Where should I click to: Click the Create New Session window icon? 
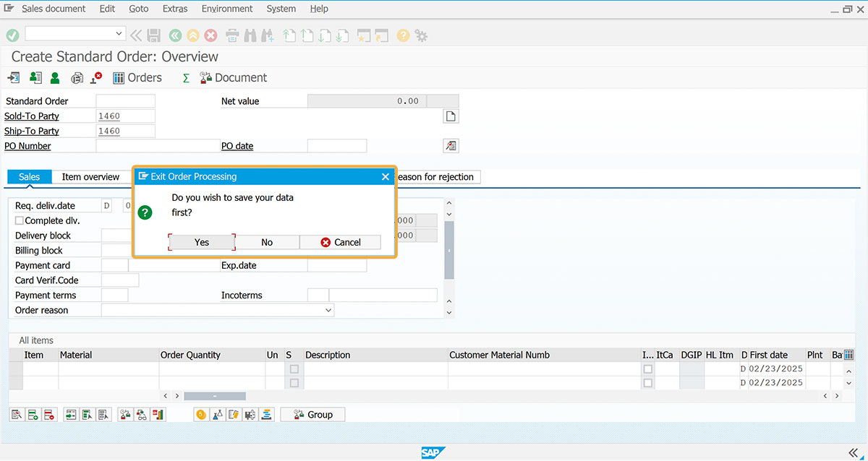click(x=364, y=35)
